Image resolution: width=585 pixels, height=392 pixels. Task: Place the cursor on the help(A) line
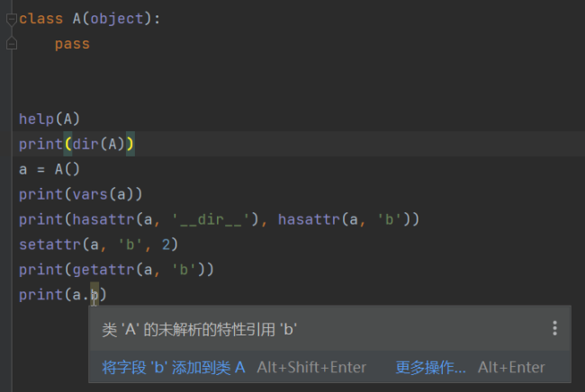pyautogui.click(x=49, y=119)
